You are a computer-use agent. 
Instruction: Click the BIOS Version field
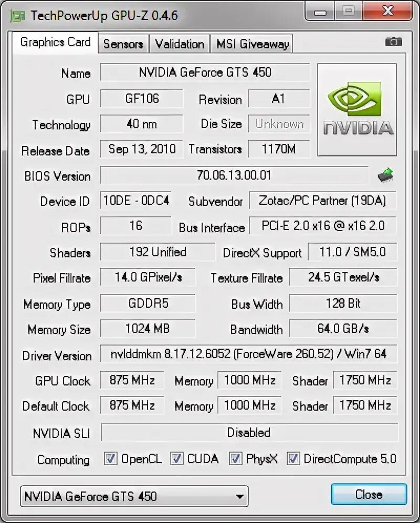click(234, 175)
